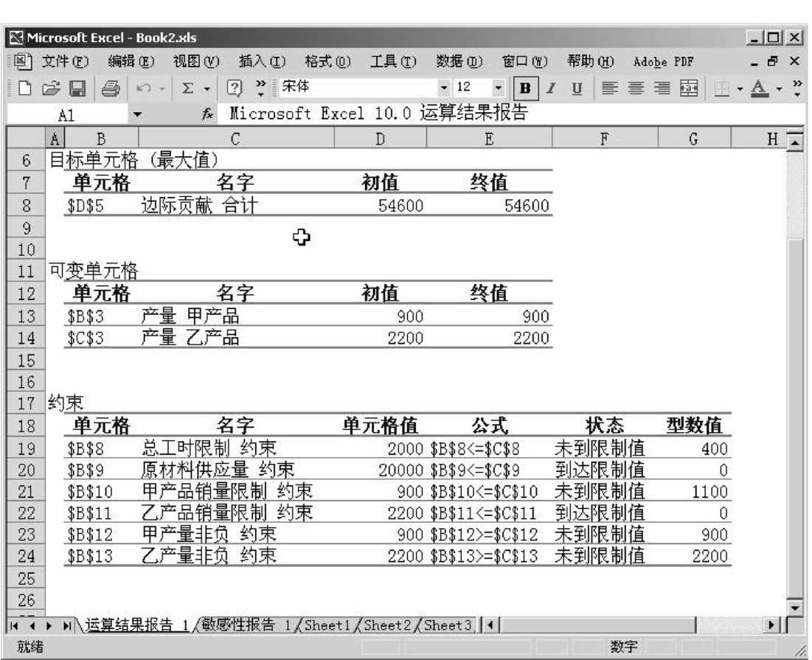Screen dimensions: 812x660
Task: Switch to Sheet2 tab
Action: (x=387, y=625)
